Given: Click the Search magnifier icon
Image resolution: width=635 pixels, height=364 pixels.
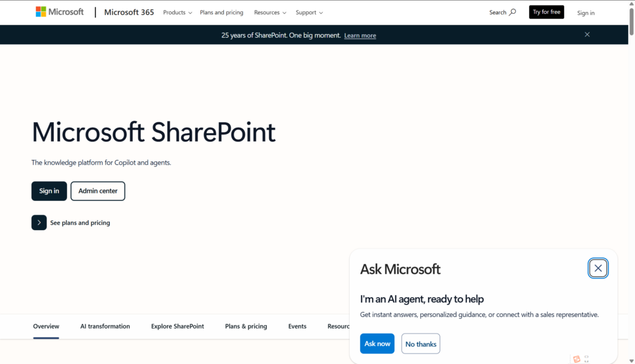Looking at the screenshot, I should [x=512, y=12].
